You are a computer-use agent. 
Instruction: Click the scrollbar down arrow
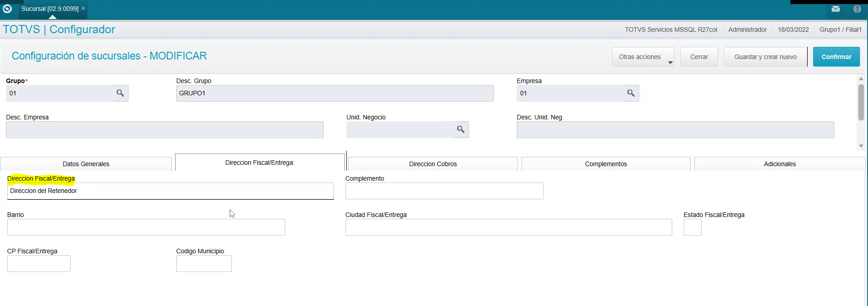[861, 146]
